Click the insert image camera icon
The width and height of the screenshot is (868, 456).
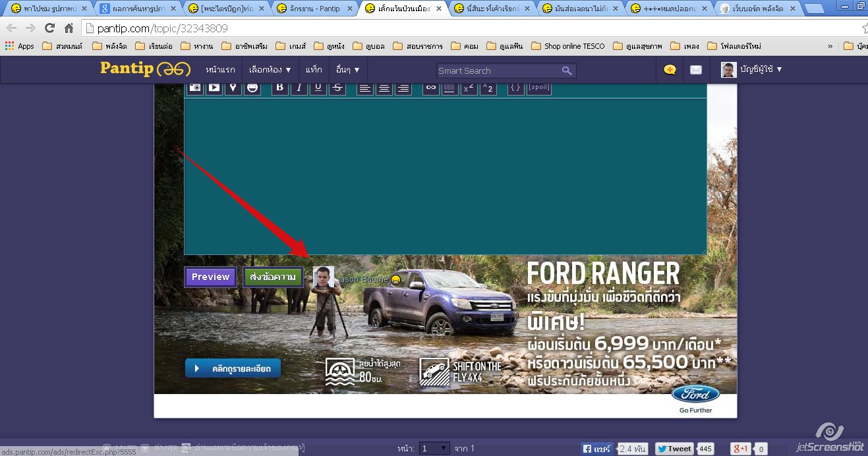click(195, 88)
